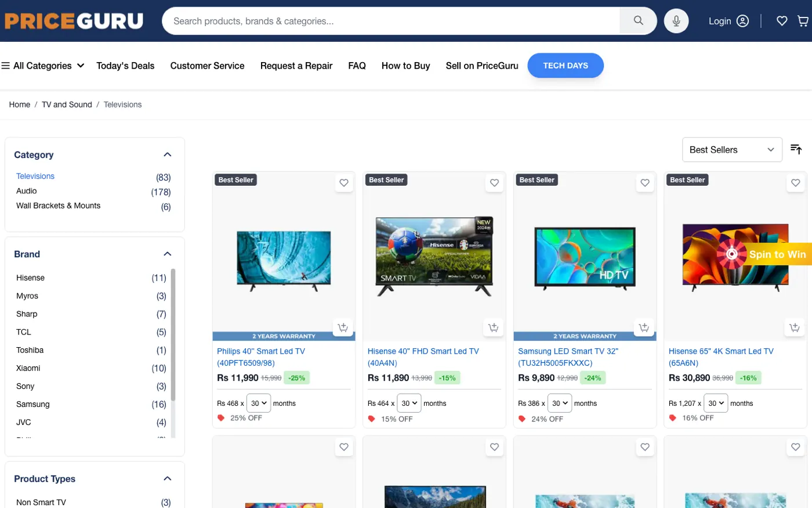Add Hisense 40" FHD TV to wishlist
The height and width of the screenshot is (508, 812).
click(x=494, y=183)
